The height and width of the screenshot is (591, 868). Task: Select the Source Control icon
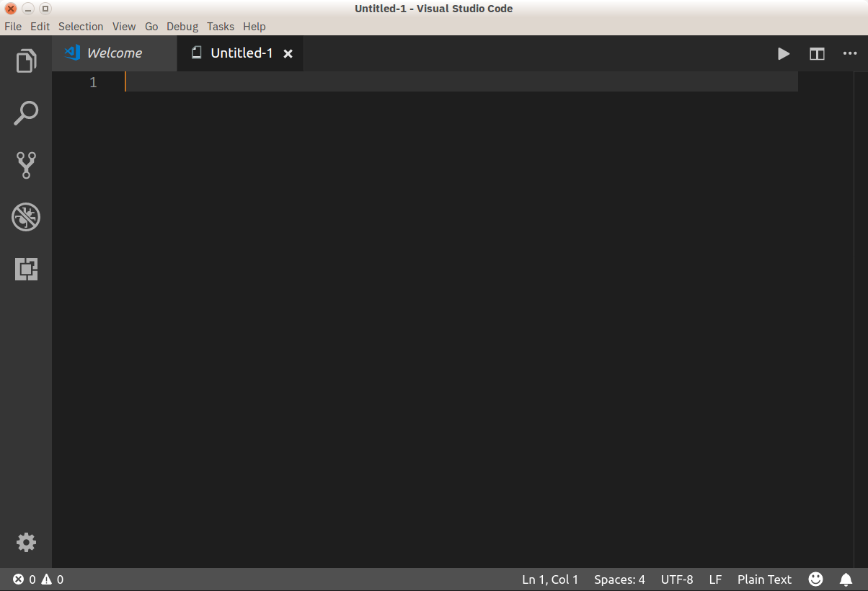(26, 165)
